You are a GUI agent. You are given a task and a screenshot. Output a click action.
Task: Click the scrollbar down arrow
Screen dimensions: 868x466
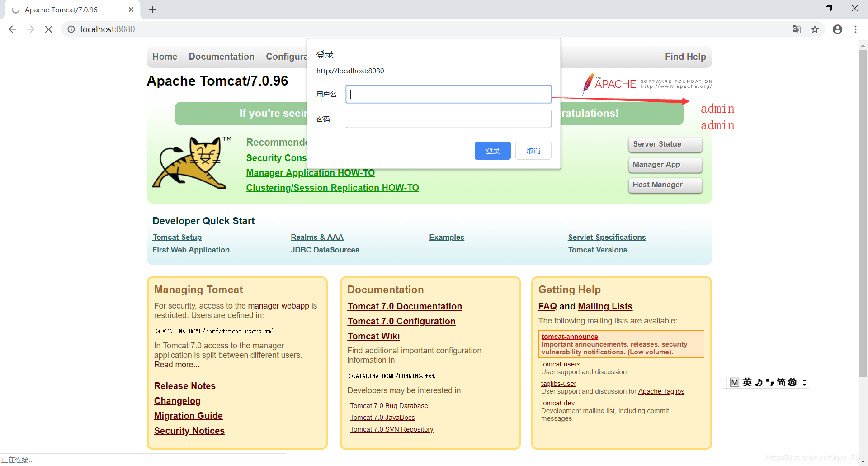click(x=863, y=461)
